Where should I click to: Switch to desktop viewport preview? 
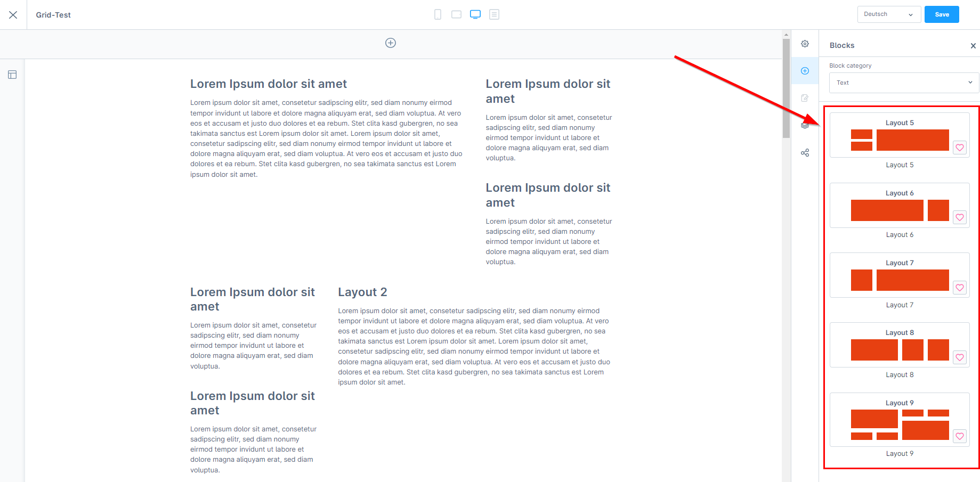click(475, 14)
